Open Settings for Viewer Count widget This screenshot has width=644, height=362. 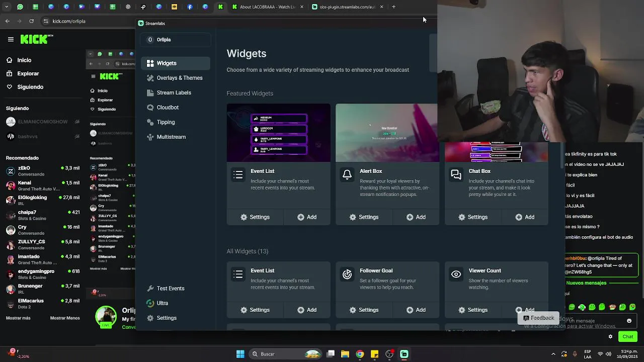[x=473, y=310]
